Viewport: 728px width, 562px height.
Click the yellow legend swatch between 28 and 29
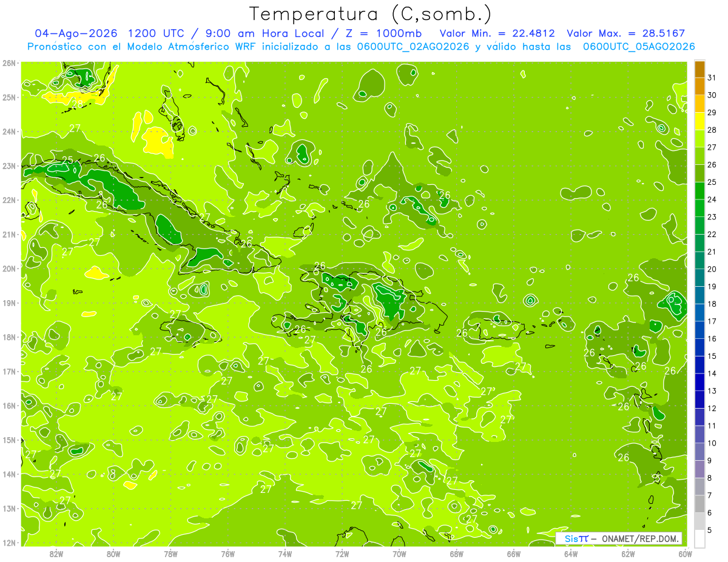pyautogui.click(x=699, y=121)
